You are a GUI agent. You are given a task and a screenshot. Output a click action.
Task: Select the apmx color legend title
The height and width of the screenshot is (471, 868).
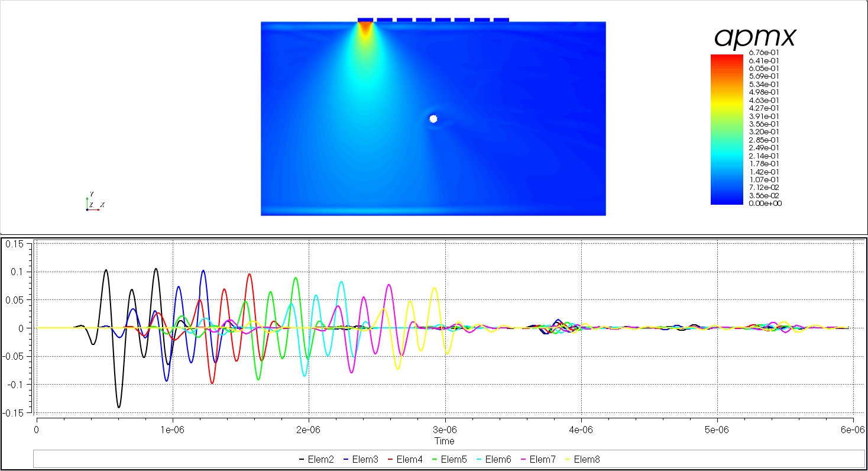tap(755, 37)
